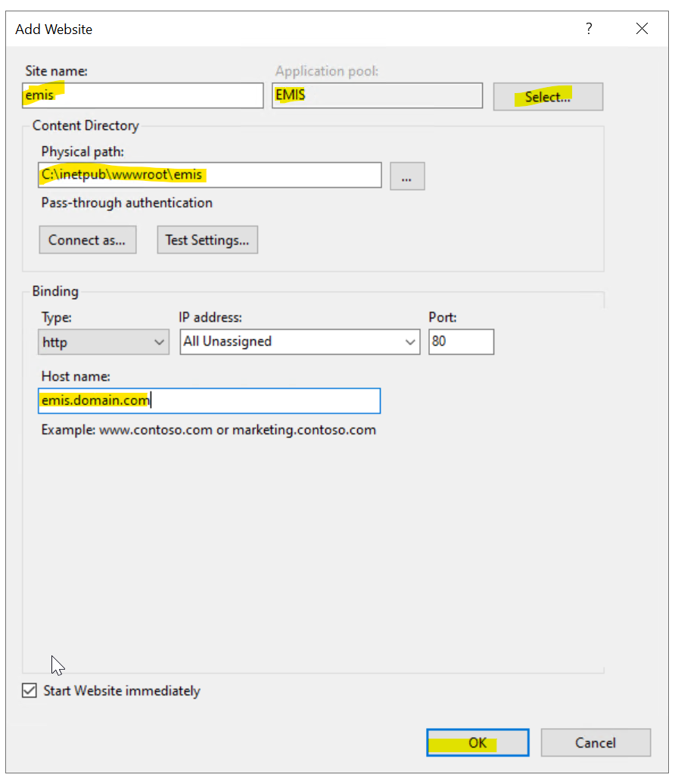The width and height of the screenshot is (675, 784).
Task: Click into the Physical path field
Action: click(211, 175)
